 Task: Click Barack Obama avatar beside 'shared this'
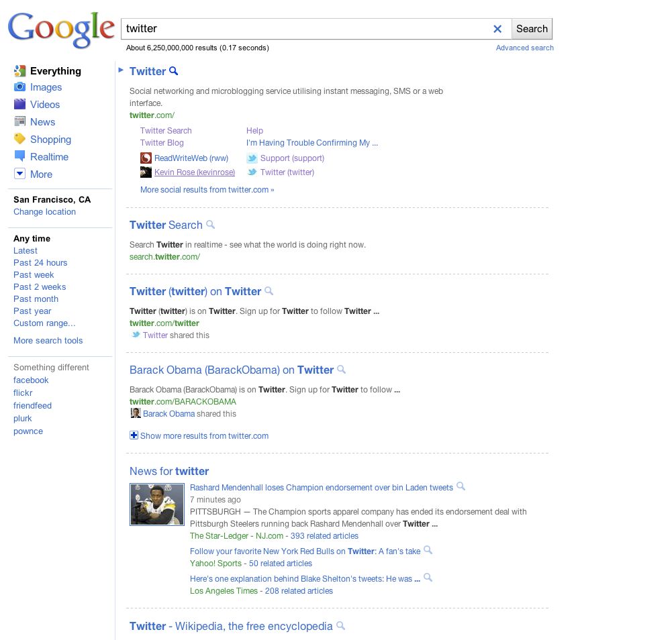136,413
